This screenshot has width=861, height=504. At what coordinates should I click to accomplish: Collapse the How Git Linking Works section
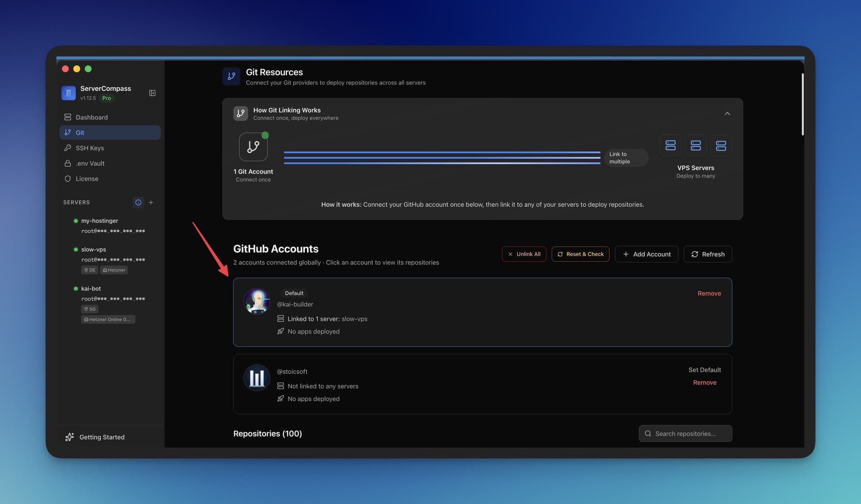[727, 113]
